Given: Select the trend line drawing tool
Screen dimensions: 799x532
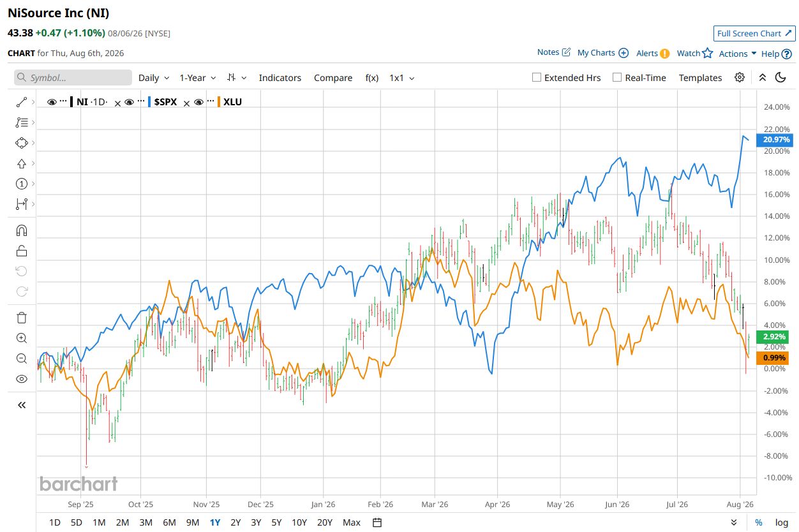Looking at the screenshot, I should click(22, 101).
